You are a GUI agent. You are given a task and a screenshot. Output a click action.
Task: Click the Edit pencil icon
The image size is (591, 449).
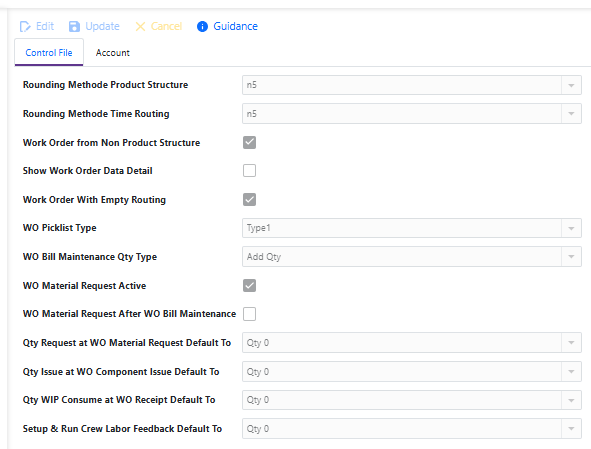pyautogui.click(x=25, y=27)
